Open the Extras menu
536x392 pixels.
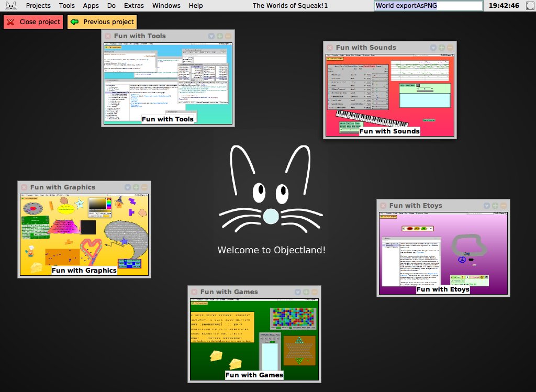coord(134,5)
